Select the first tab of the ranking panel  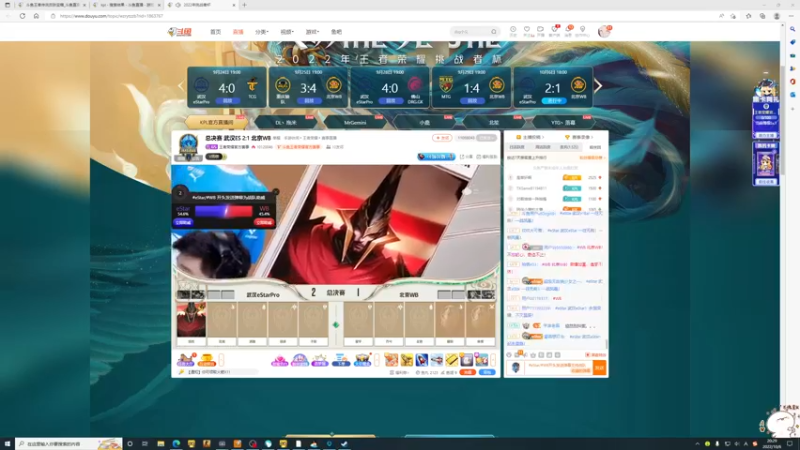(x=517, y=147)
